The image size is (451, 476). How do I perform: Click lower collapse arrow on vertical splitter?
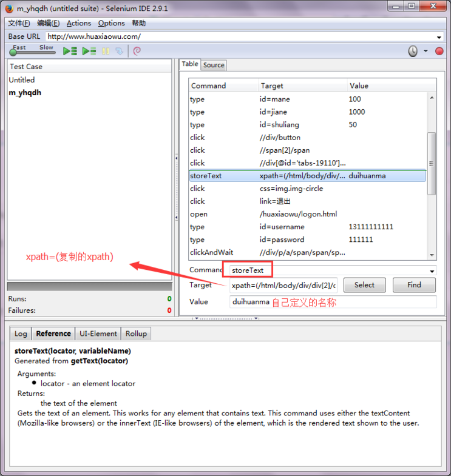(x=176, y=217)
